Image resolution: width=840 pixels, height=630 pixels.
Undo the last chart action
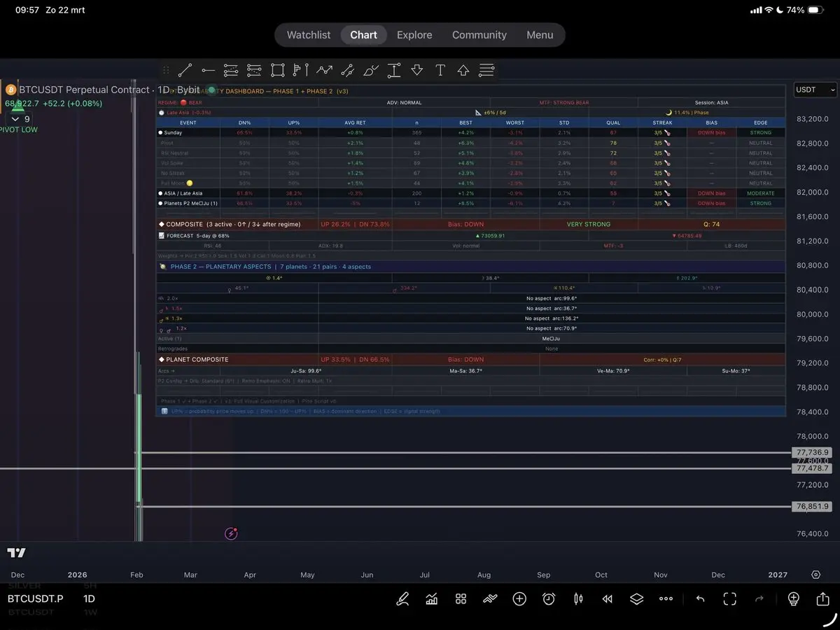[x=700, y=598]
